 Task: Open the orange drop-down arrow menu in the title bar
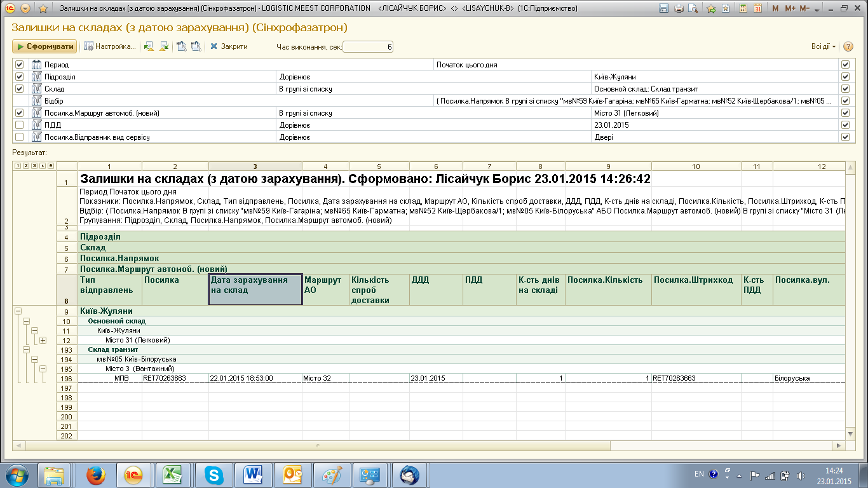(x=25, y=8)
